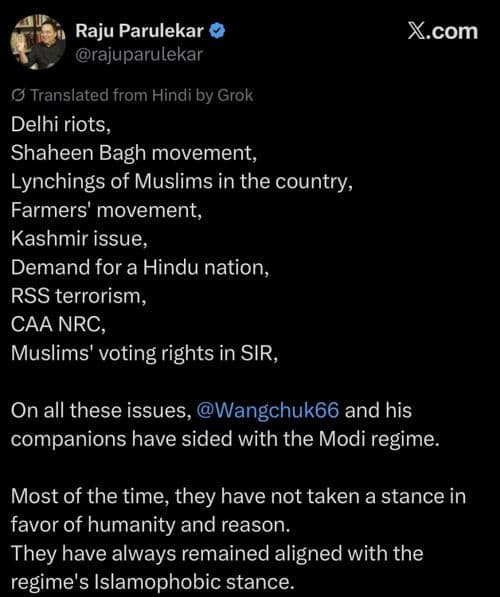Viewport: 500px width, 597px height.
Task: Select the 'Muslims' voting rights in SIR' line
Action: (x=144, y=353)
